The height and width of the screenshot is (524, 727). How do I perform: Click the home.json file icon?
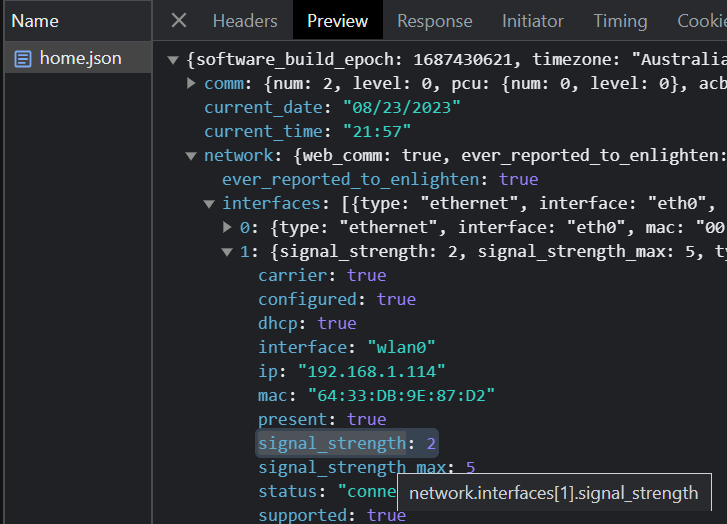coord(22,58)
